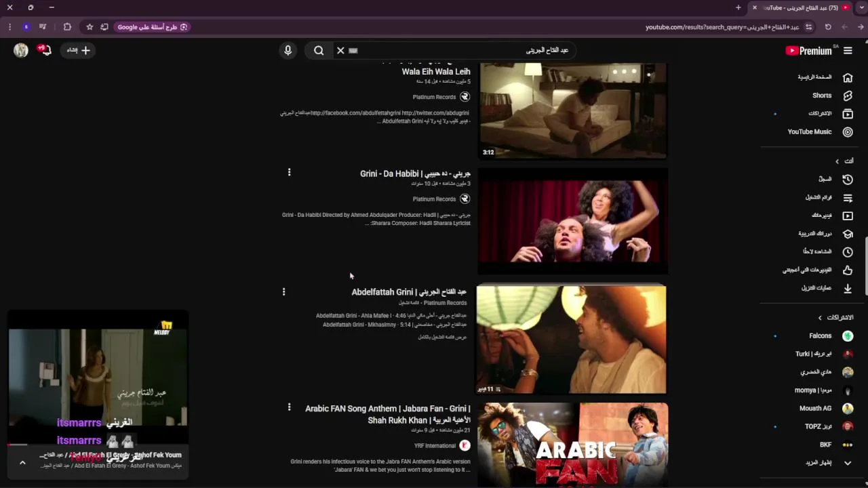Image resolution: width=868 pixels, height=488 pixels.
Task: Click the Create (إنشاء) button
Action: click(x=78, y=50)
